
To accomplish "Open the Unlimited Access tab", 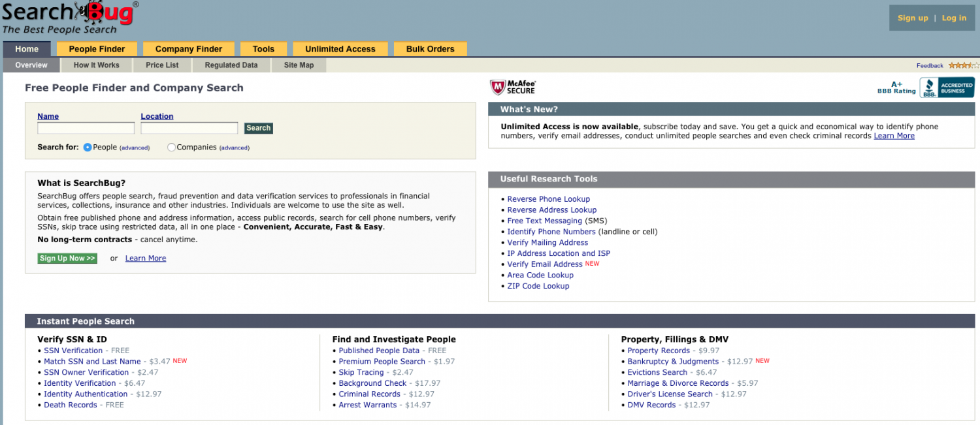I will click(x=340, y=49).
